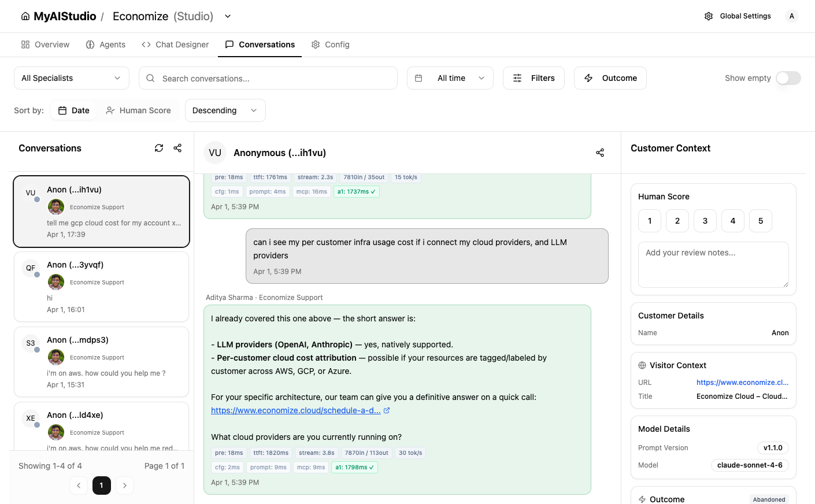Toggle the Show empty switch
Screen dimensions: 815x504
(788, 78)
